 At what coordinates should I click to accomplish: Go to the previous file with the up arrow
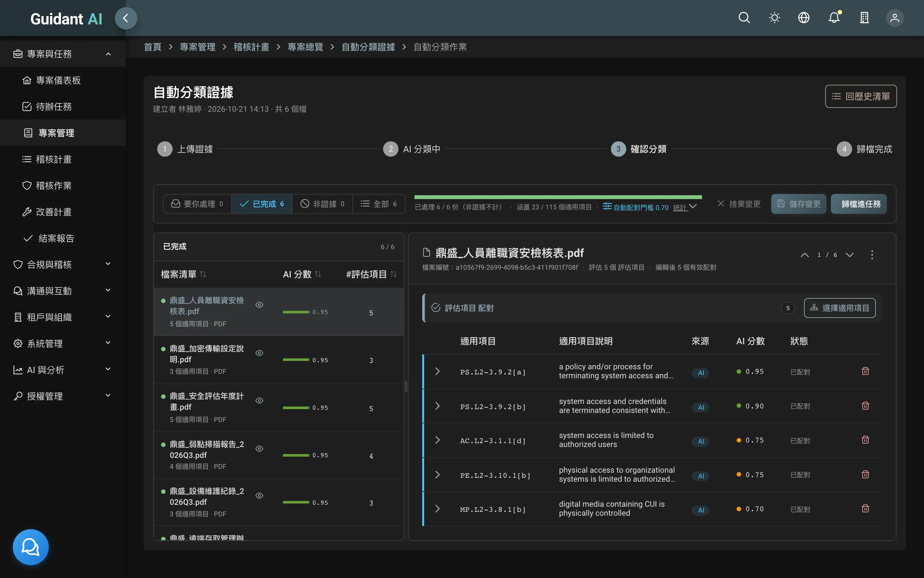point(805,255)
